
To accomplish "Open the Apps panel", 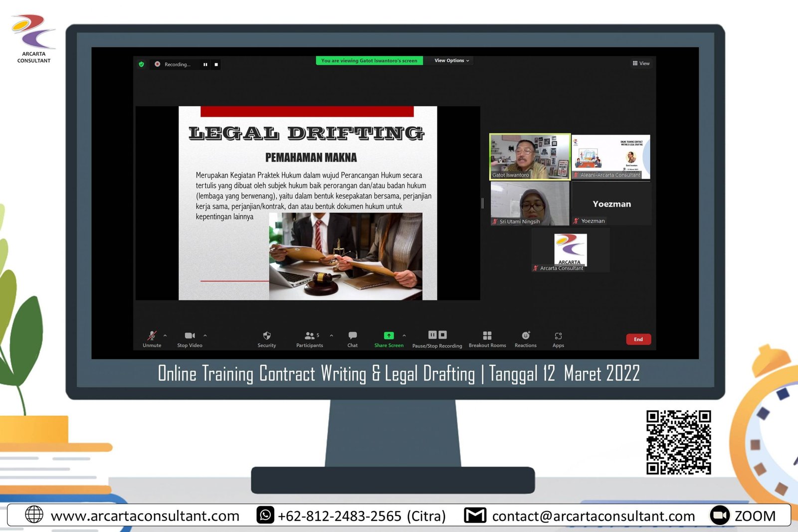I will click(x=558, y=336).
